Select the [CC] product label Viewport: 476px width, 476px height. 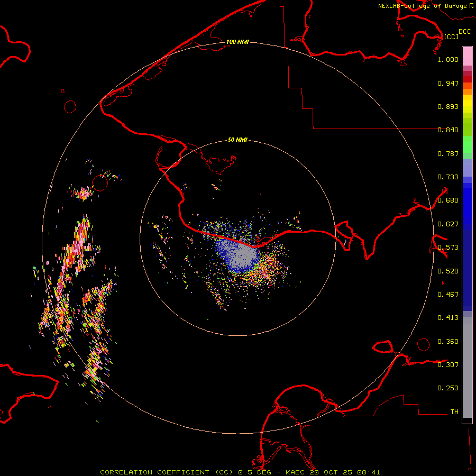(451, 36)
